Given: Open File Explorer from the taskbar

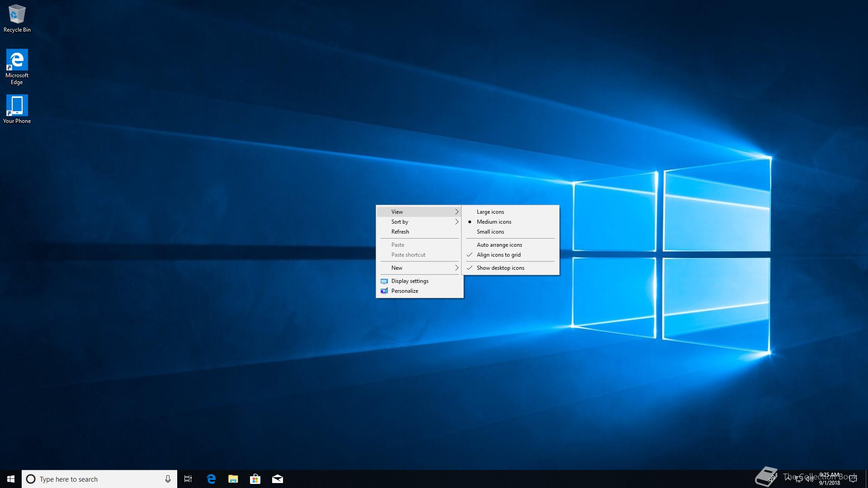Looking at the screenshot, I should [233, 479].
